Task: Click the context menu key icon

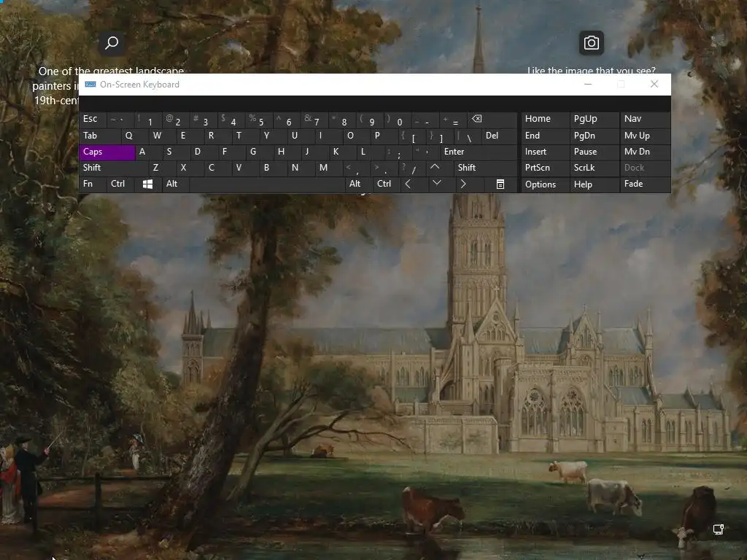Action: pyautogui.click(x=500, y=184)
